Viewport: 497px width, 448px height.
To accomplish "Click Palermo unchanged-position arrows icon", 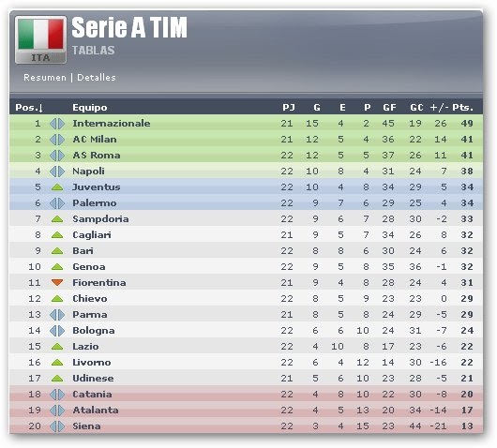I will pyautogui.click(x=57, y=203).
